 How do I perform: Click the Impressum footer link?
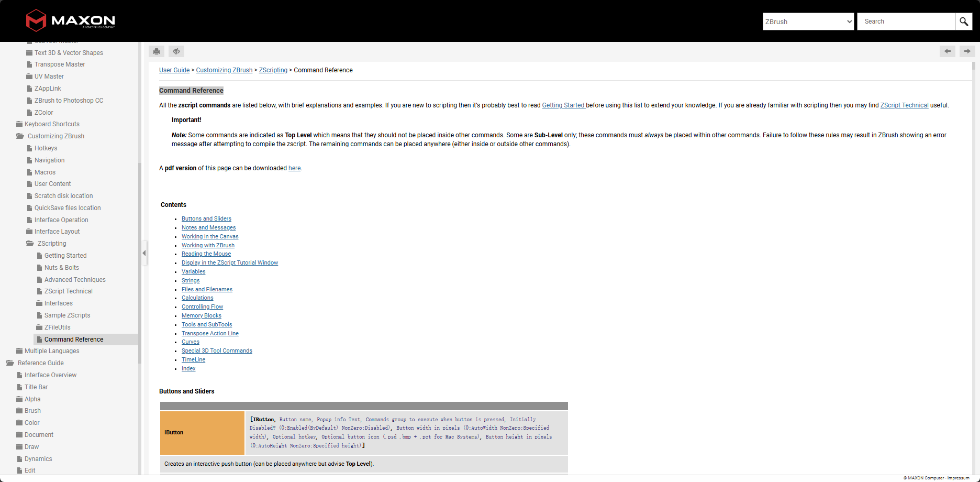coord(958,478)
